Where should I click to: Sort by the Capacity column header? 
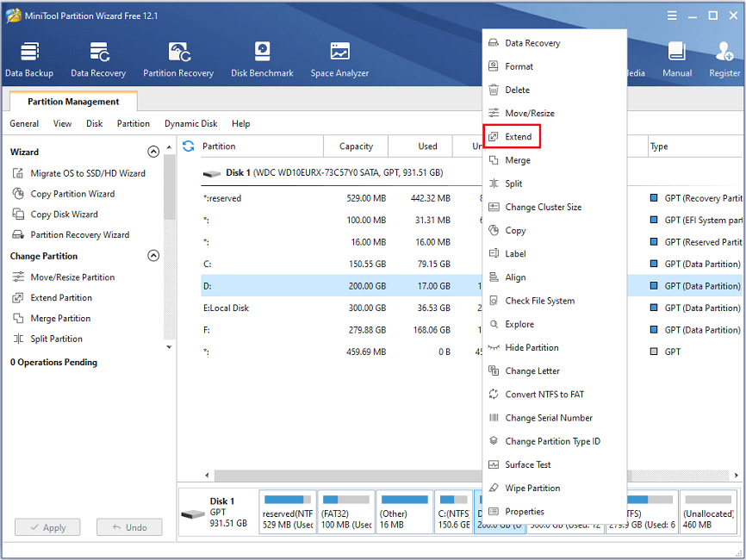[356, 146]
